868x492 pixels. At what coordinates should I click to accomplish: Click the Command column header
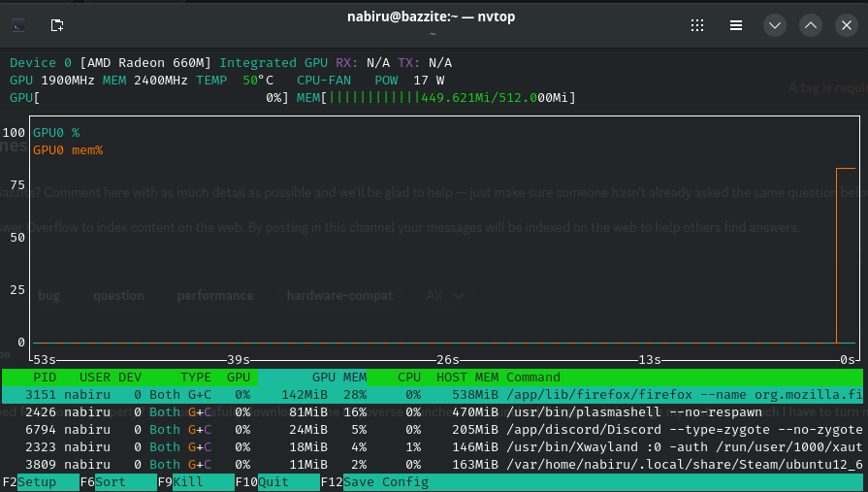(533, 377)
